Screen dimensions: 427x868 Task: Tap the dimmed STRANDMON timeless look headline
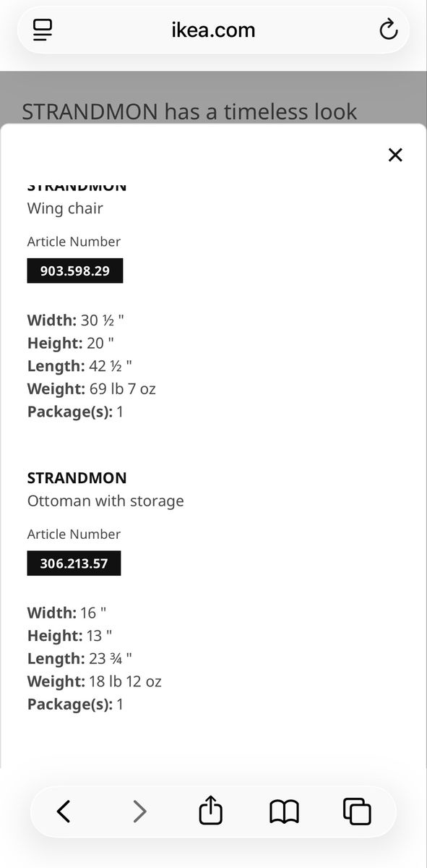(x=189, y=111)
